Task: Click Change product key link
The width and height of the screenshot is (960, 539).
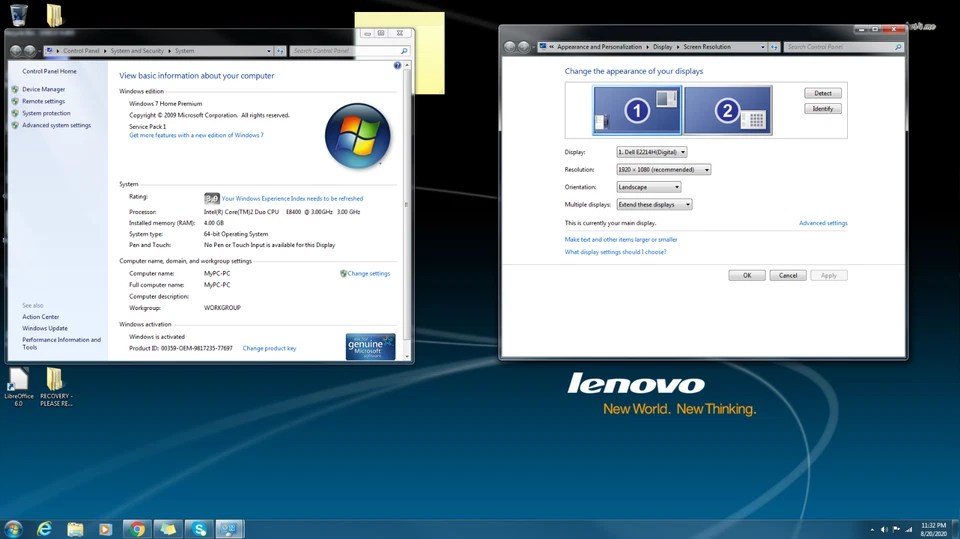Action: click(x=269, y=349)
